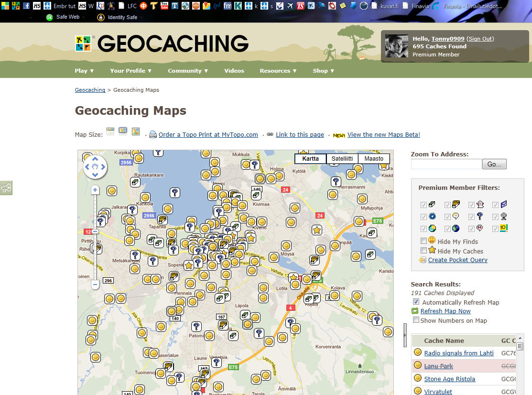
Task: Click the user profile avatar photo
Action: pos(397,46)
